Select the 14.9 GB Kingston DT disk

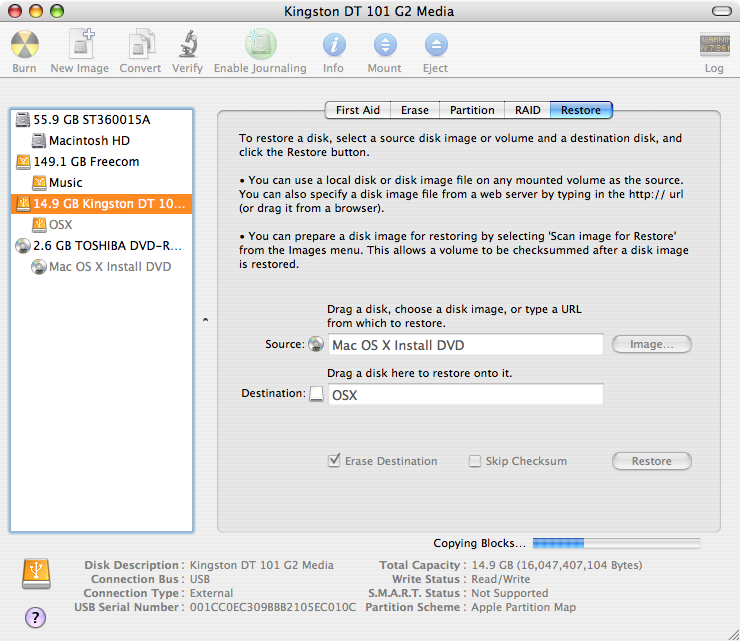click(x=101, y=203)
